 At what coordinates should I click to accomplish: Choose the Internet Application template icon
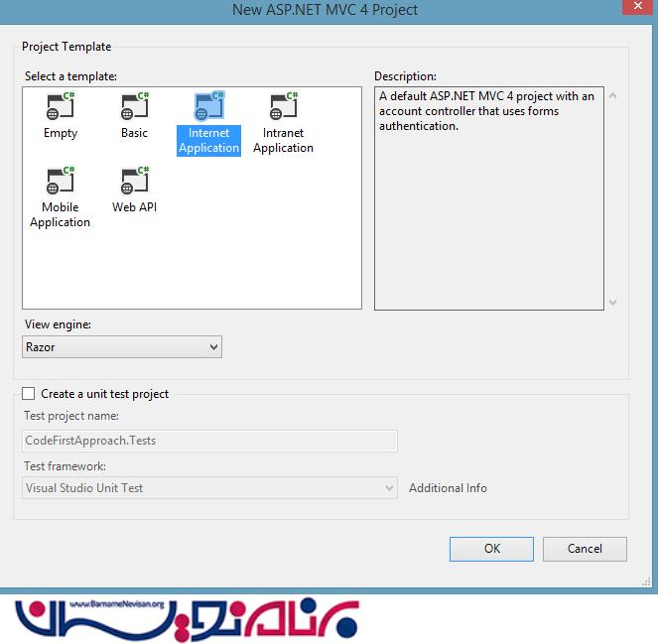(x=209, y=106)
